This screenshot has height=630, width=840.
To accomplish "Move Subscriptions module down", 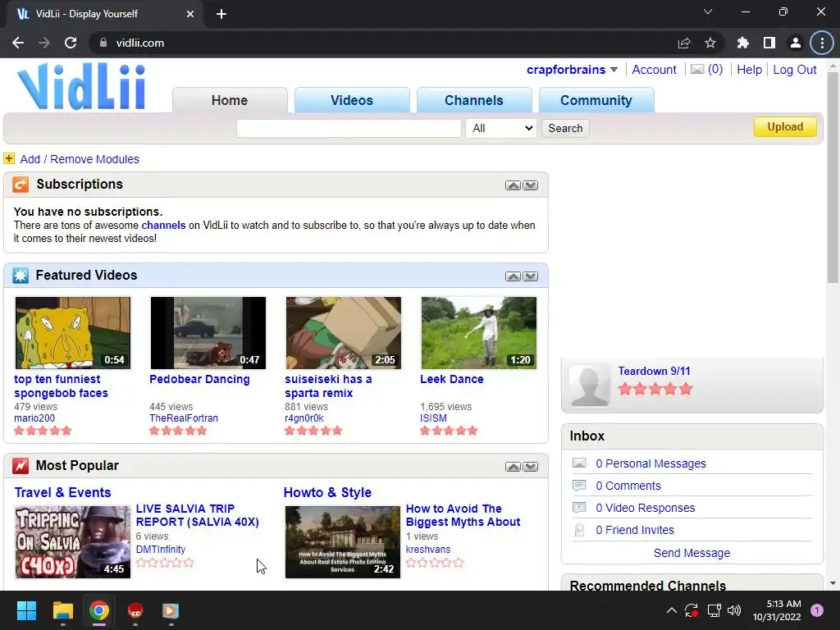I will point(531,185).
